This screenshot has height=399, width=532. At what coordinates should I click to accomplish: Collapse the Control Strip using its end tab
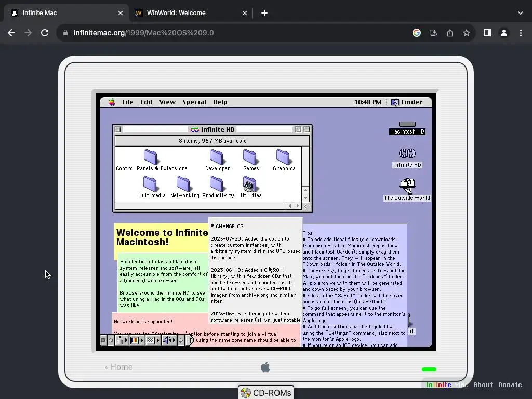(x=190, y=340)
